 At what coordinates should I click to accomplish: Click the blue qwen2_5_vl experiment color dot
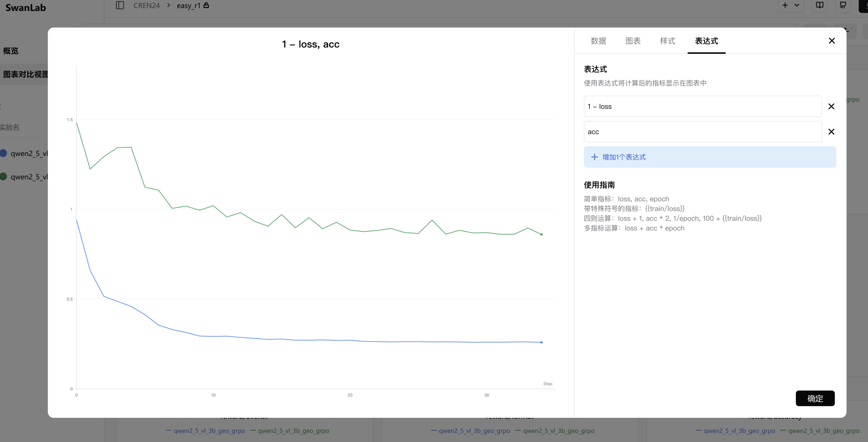pyautogui.click(x=3, y=153)
